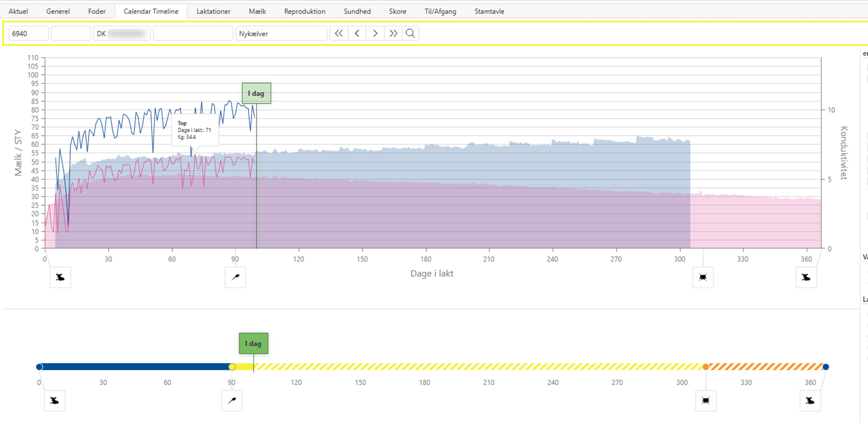Click the 'I dag' flag on the milk chart

pos(256,93)
